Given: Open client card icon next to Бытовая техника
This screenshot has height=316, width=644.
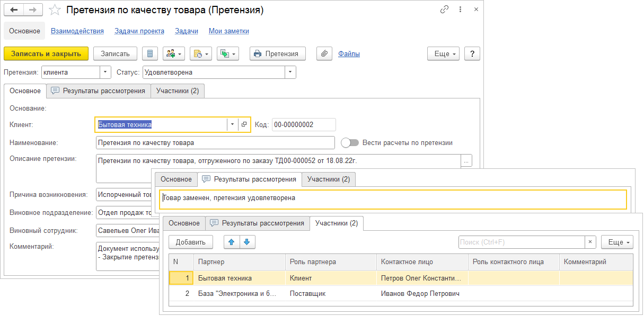Looking at the screenshot, I should [244, 124].
